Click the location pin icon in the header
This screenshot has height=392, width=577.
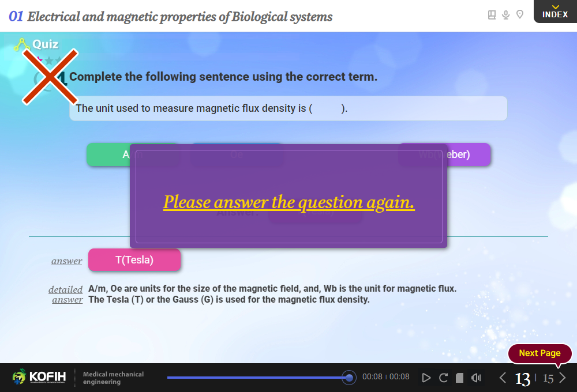tap(520, 14)
